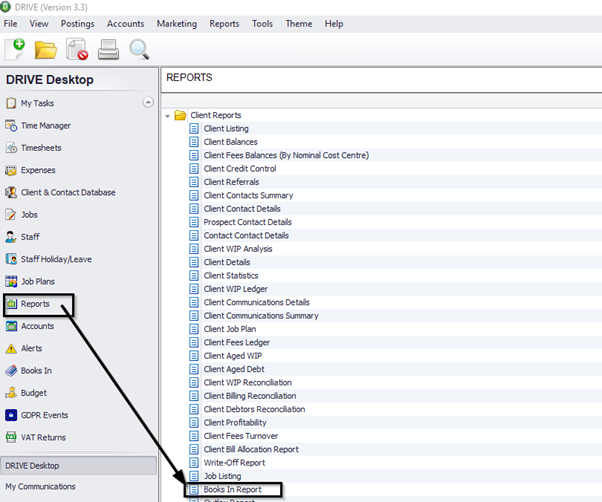The width and height of the screenshot is (602, 502).
Task: Select Client Fees Balances (By Nominal Cost Centre)
Action: tap(286, 155)
